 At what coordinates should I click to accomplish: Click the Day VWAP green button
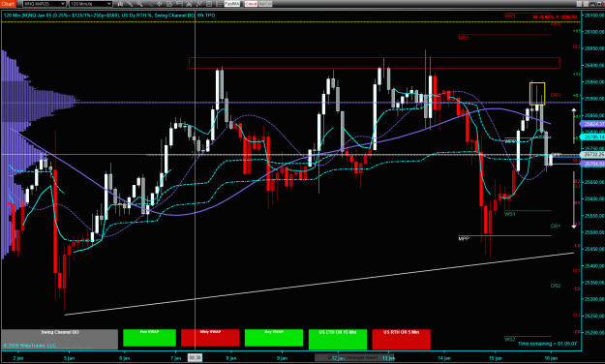274,338
